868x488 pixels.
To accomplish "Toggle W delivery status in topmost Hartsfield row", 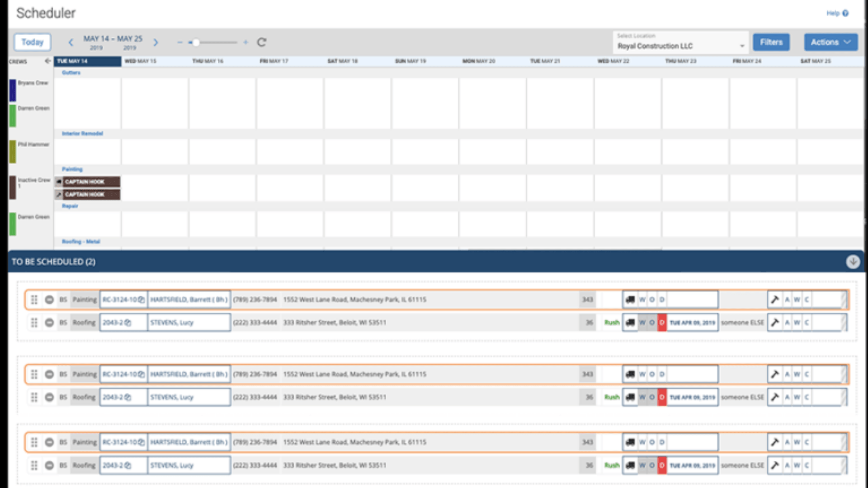I will 642,300.
